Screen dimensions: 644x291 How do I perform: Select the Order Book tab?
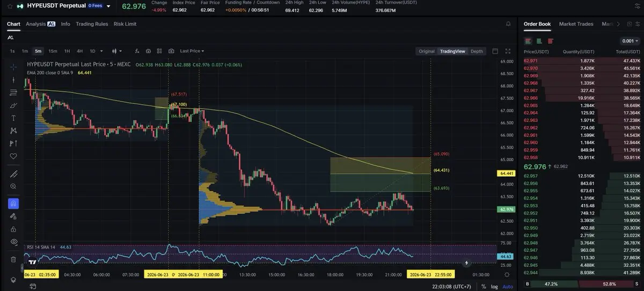[x=537, y=24]
